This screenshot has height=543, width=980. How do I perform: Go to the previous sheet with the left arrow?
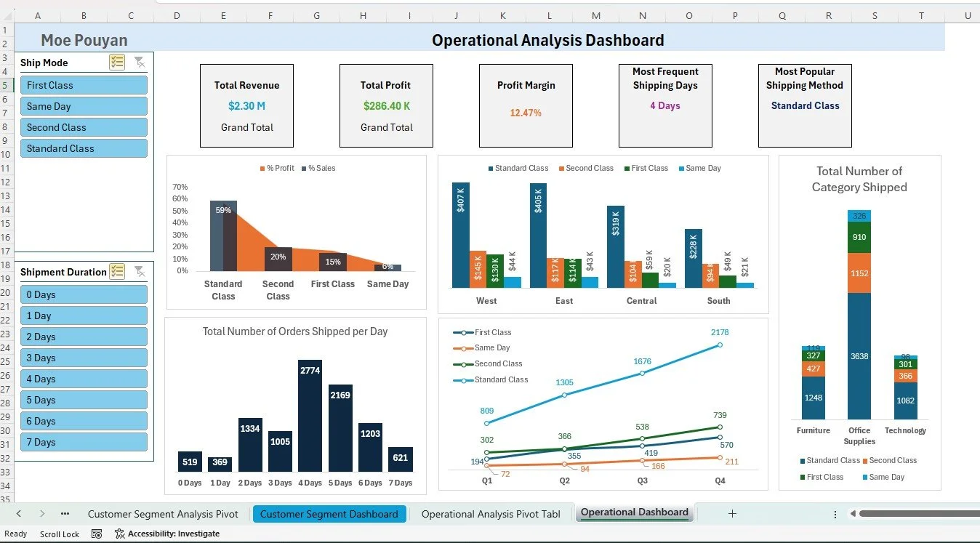pyautogui.click(x=20, y=514)
